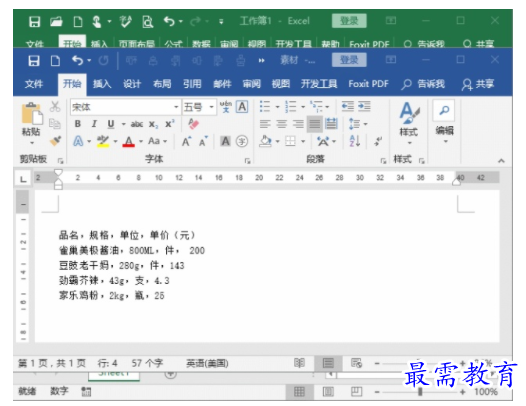Click the Word 登录 sign-in button
This screenshot has height=406, width=526.
click(x=349, y=60)
